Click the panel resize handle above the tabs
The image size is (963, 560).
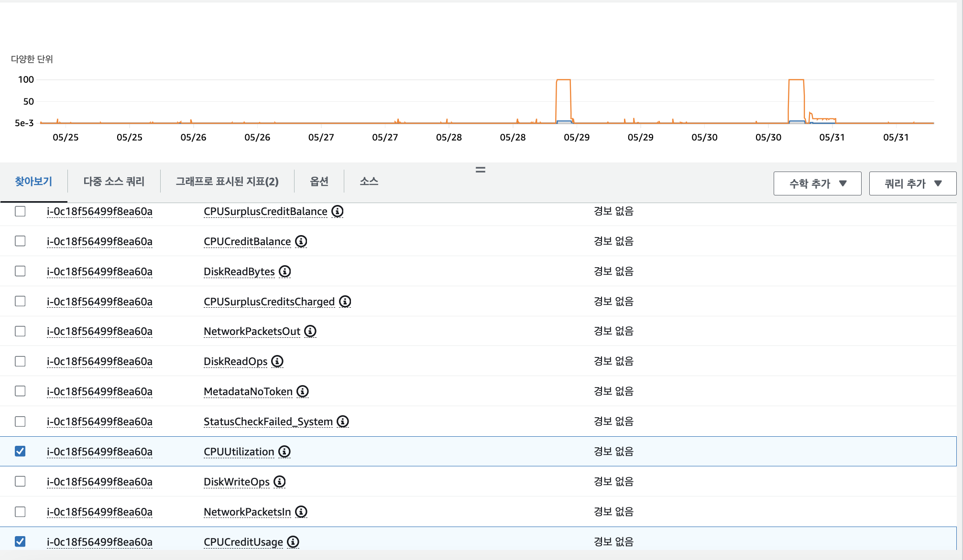click(x=481, y=170)
